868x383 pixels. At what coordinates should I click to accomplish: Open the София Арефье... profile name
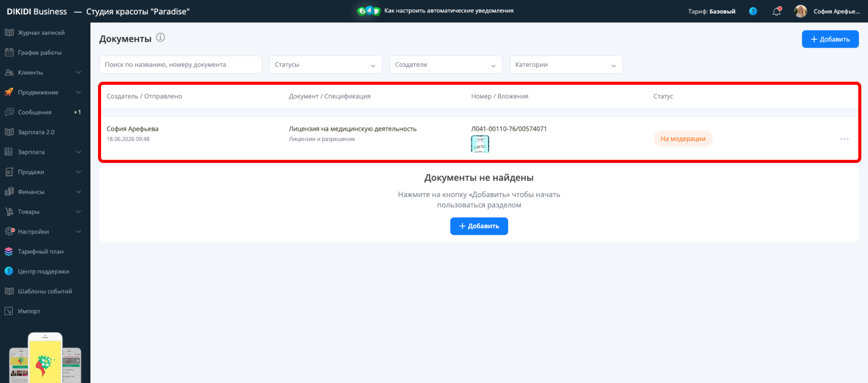coord(837,11)
